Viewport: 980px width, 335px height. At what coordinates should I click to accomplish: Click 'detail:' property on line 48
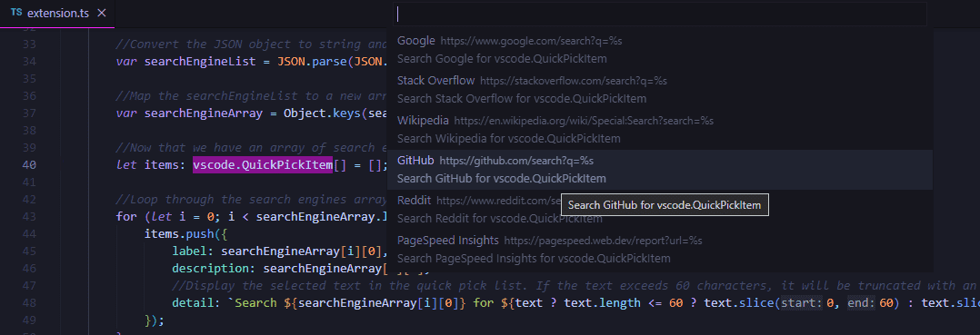click(197, 302)
